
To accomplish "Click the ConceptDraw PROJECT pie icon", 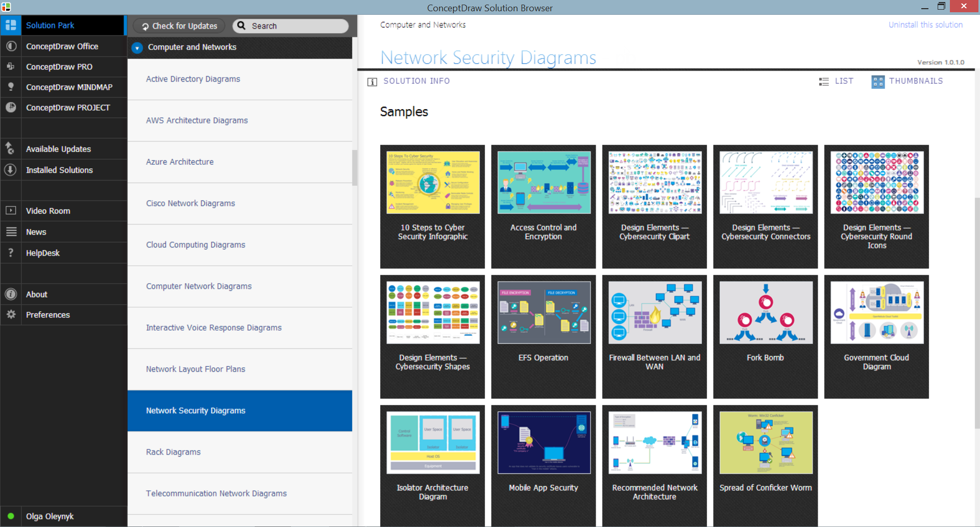I will click(x=11, y=107).
